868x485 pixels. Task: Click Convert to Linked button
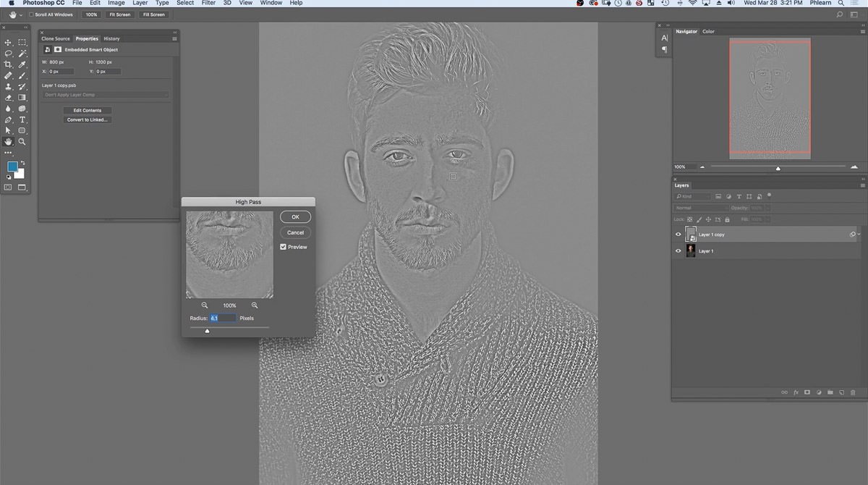coord(88,119)
